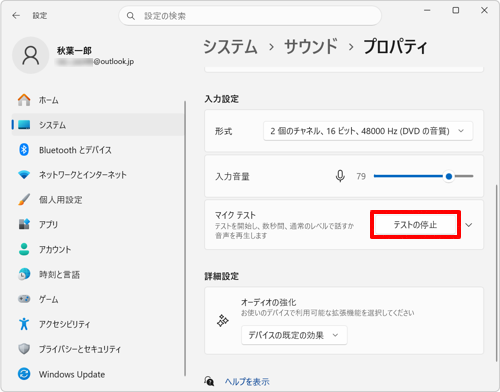500x392 pixels.
Task: Go to システム breadcrumb
Action: click(x=230, y=46)
